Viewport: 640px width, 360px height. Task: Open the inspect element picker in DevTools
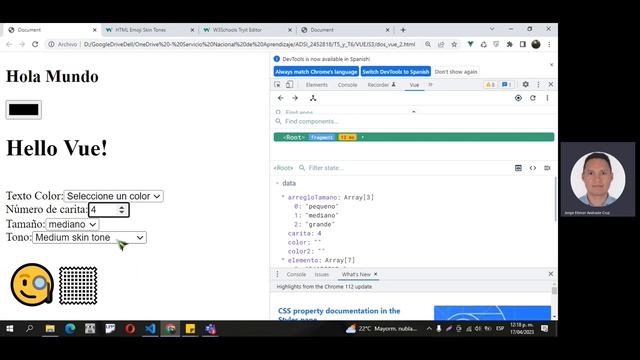coord(278,84)
